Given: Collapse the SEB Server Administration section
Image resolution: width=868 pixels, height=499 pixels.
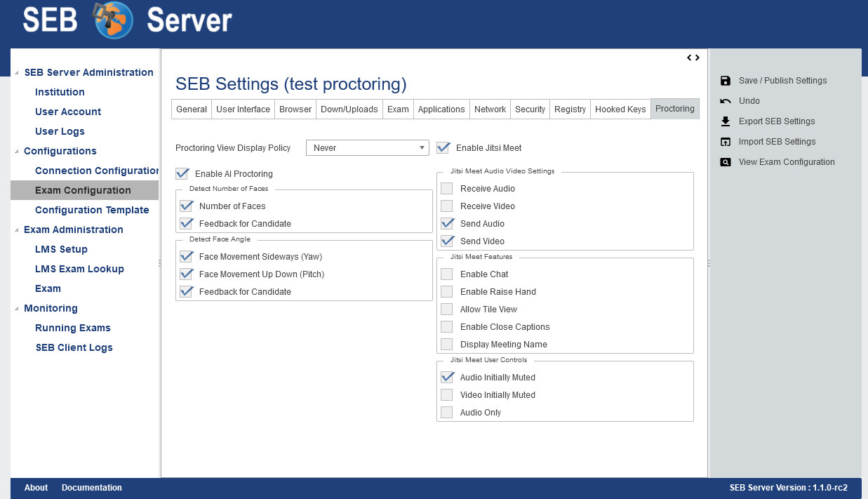Looking at the screenshot, I should (x=16, y=73).
